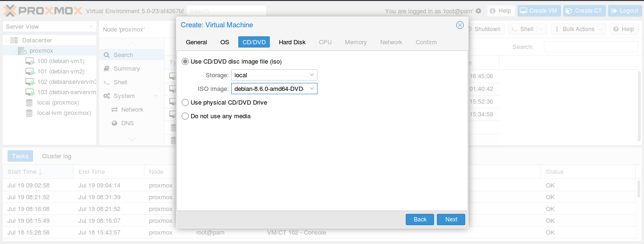Click the Next button
This screenshot has width=644, height=244.
pyautogui.click(x=451, y=220)
